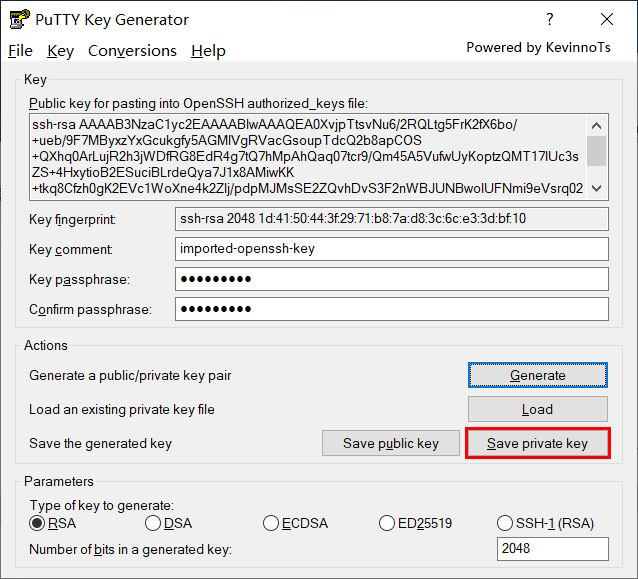The height and width of the screenshot is (579, 638).
Task: Click the 'Powered by KevinnoTs' text
Action: pos(538,48)
